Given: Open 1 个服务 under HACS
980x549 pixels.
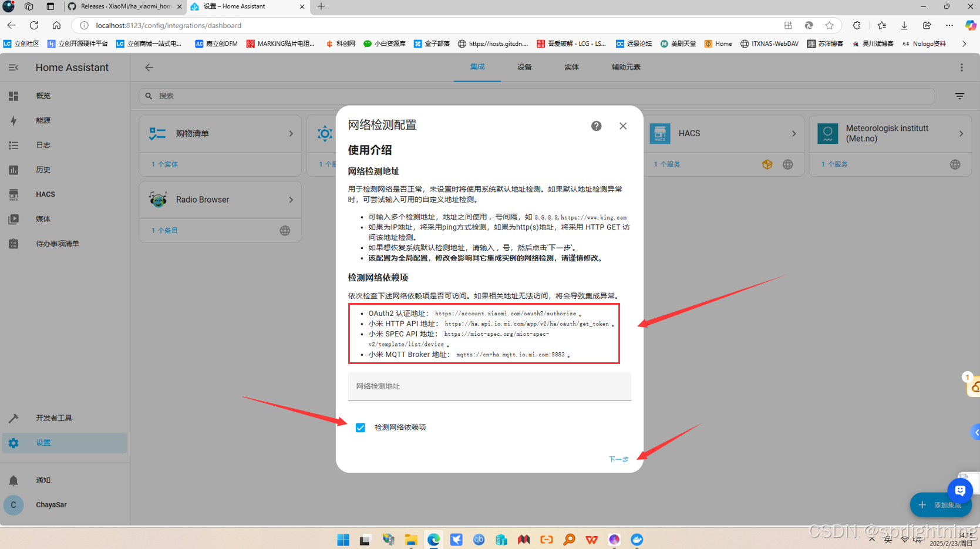Looking at the screenshot, I should point(667,164).
